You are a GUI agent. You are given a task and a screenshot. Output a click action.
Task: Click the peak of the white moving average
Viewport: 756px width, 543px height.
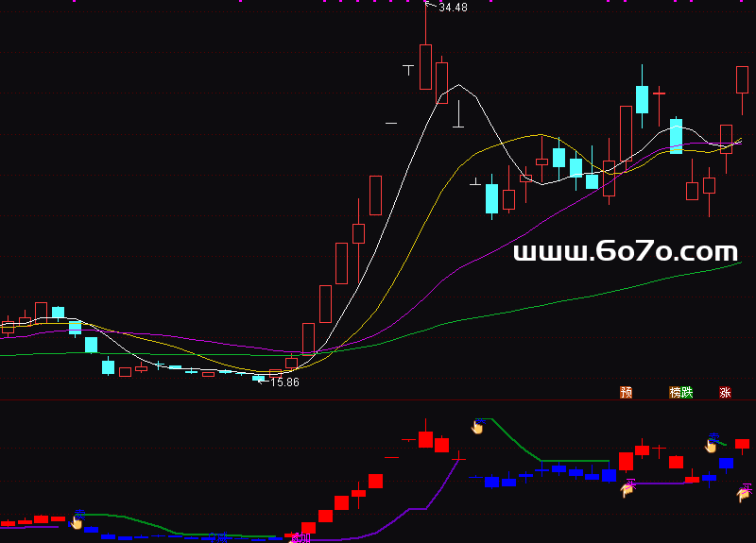pyautogui.click(x=459, y=86)
